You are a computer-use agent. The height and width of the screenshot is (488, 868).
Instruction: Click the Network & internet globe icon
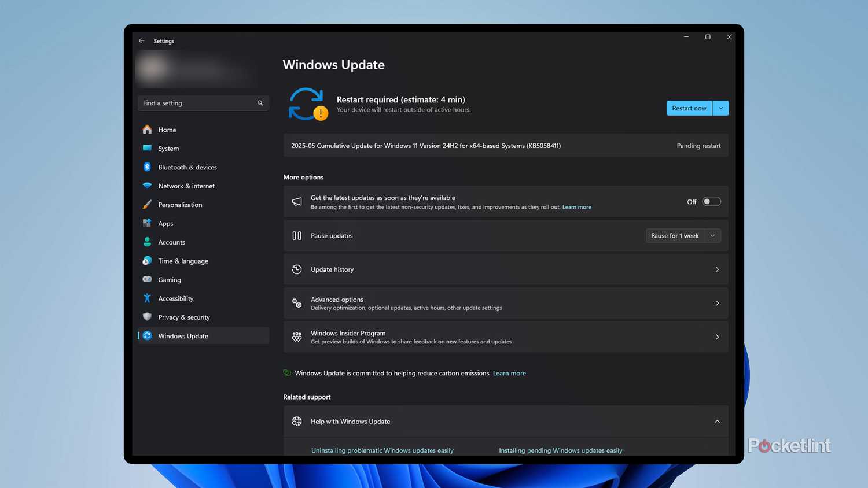coord(147,186)
